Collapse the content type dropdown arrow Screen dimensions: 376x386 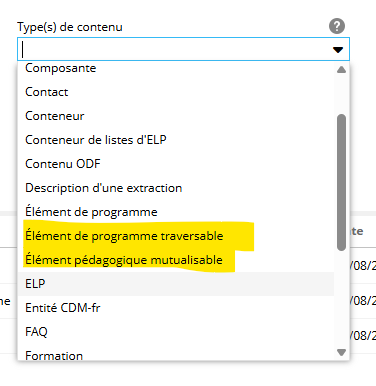338,50
